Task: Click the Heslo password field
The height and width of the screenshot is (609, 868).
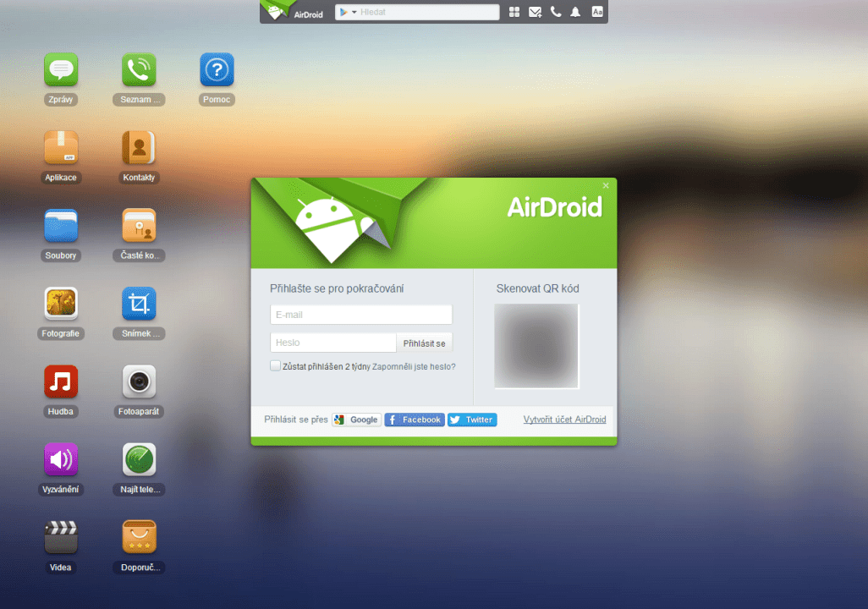Action: click(333, 343)
